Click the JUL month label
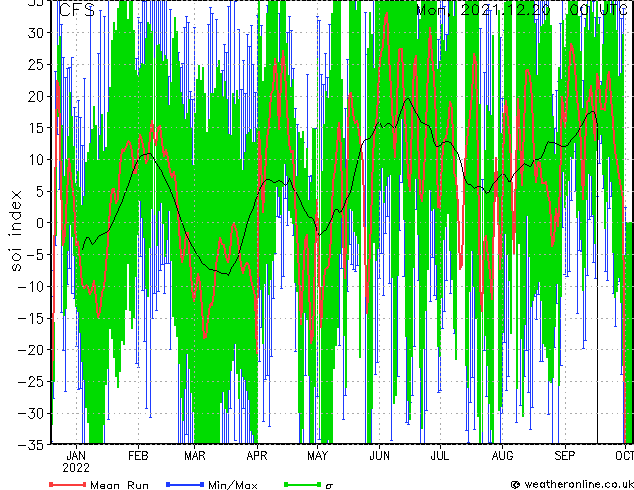634x490 pixels. (440, 456)
